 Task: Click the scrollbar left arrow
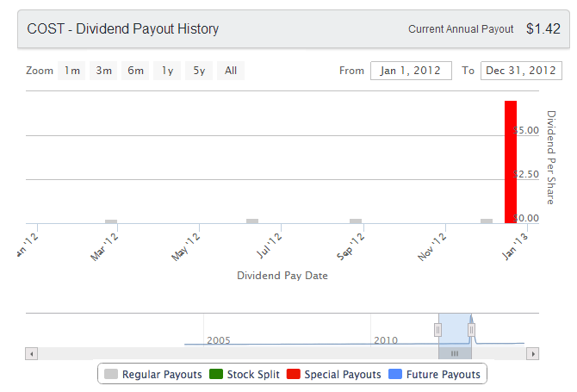[x=32, y=354]
